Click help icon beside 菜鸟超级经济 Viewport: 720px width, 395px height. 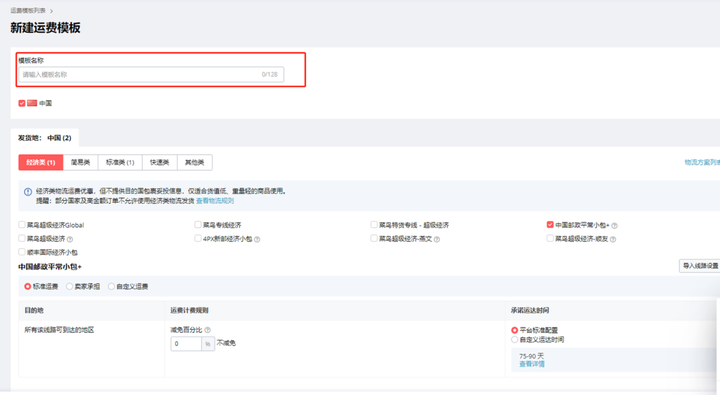70,239
